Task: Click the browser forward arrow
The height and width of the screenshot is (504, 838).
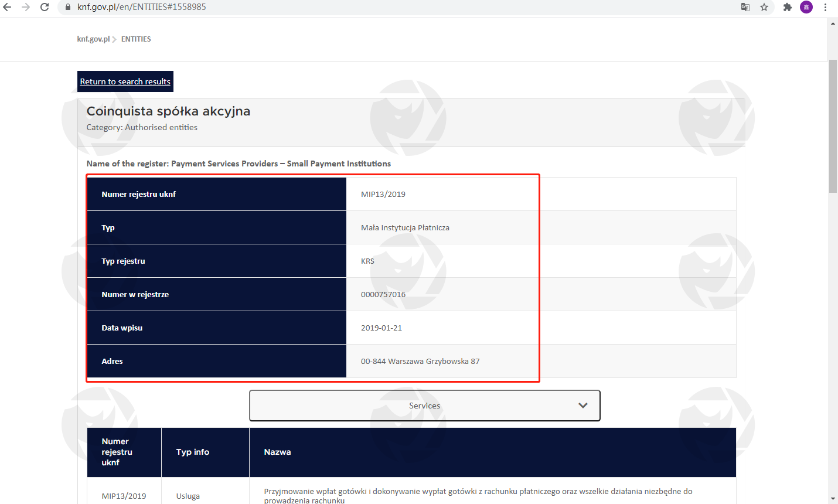Action: 26,7
